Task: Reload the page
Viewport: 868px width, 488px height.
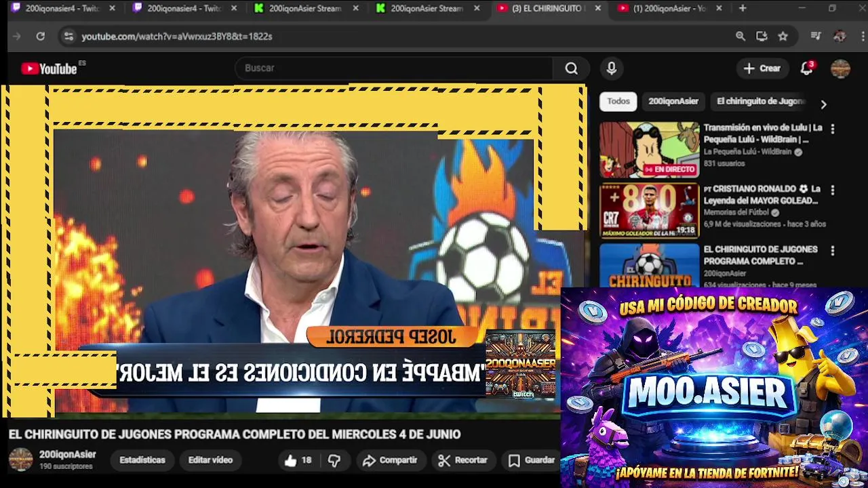Action: [x=41, y=36]
